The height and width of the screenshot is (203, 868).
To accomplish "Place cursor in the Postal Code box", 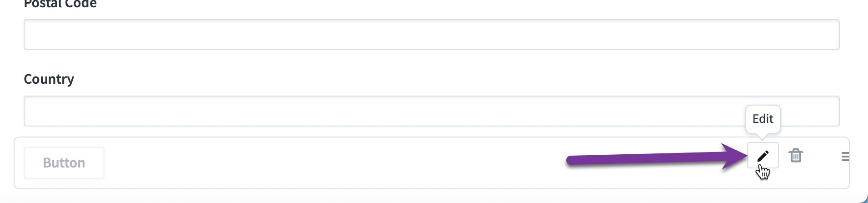I will pyautogui.click(x=431, y=35).
